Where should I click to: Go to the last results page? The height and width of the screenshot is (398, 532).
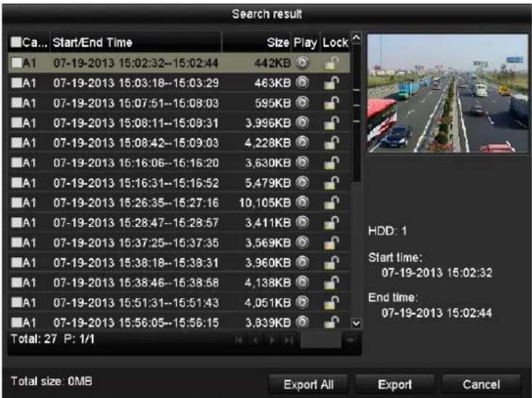click(x=289, y=340)
